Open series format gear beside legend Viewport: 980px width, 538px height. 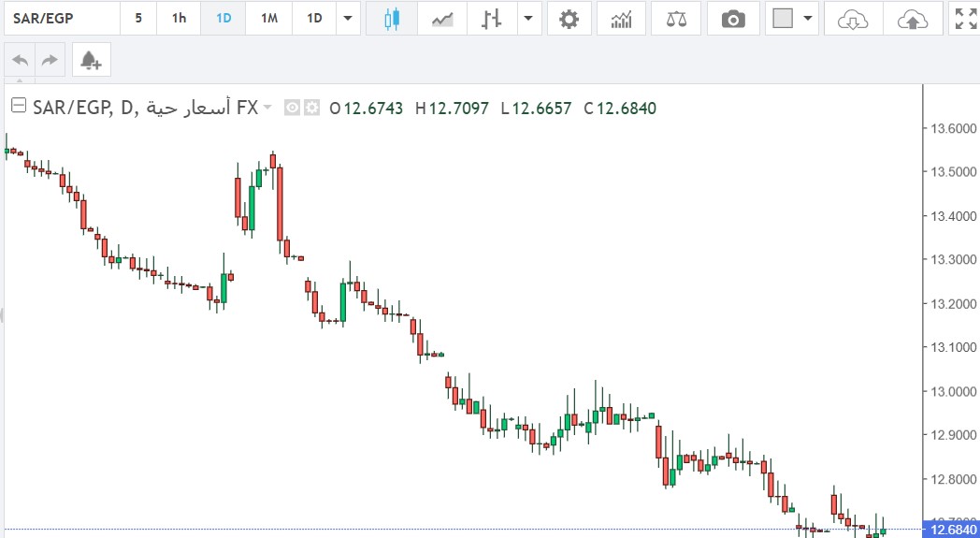311,109
